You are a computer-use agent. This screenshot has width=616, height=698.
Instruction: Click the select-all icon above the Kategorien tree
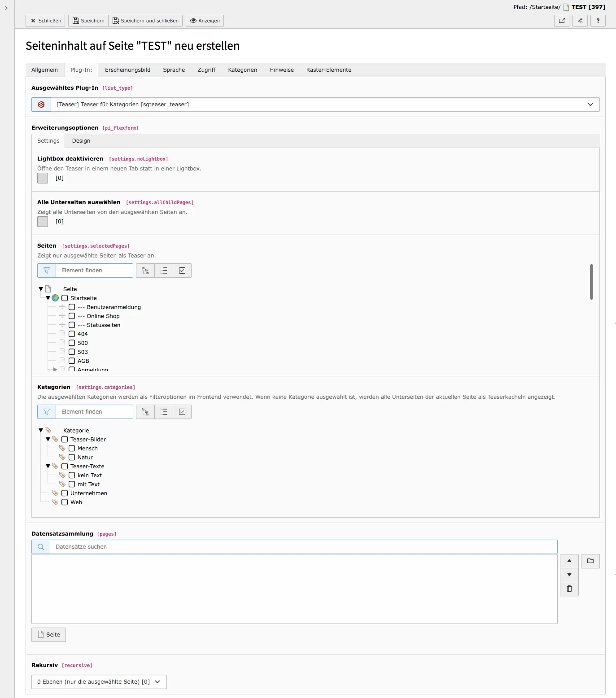(x=182, y=411)
